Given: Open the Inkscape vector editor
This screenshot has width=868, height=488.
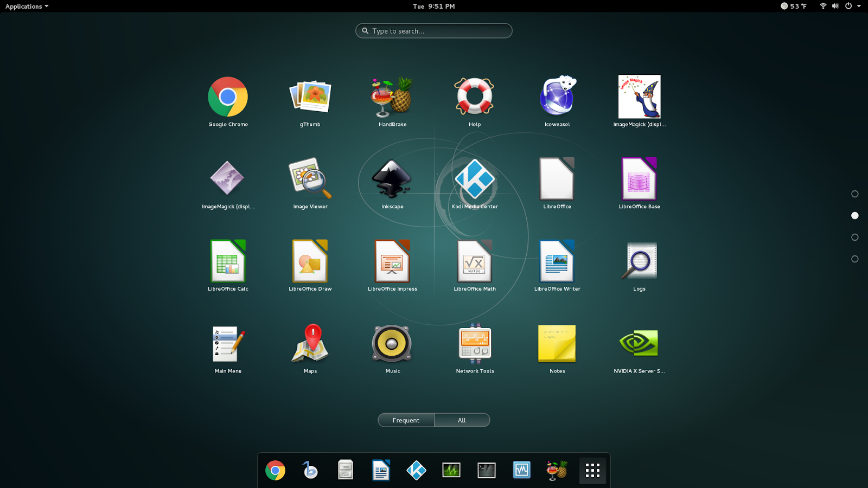Looking at the screenshot, I should pos(392,179).
